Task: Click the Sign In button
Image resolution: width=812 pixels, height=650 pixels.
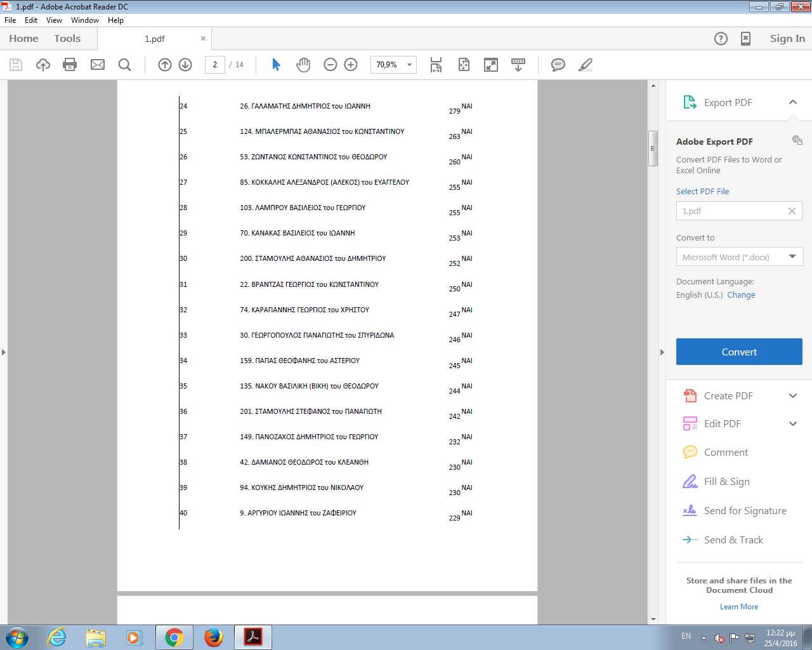Action: (x=787, y=39)
